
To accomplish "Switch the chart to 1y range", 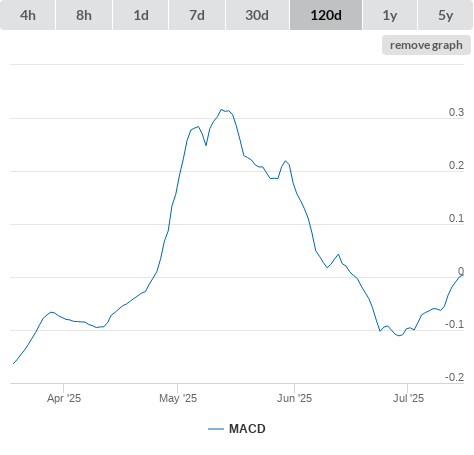I will [390, 15].
